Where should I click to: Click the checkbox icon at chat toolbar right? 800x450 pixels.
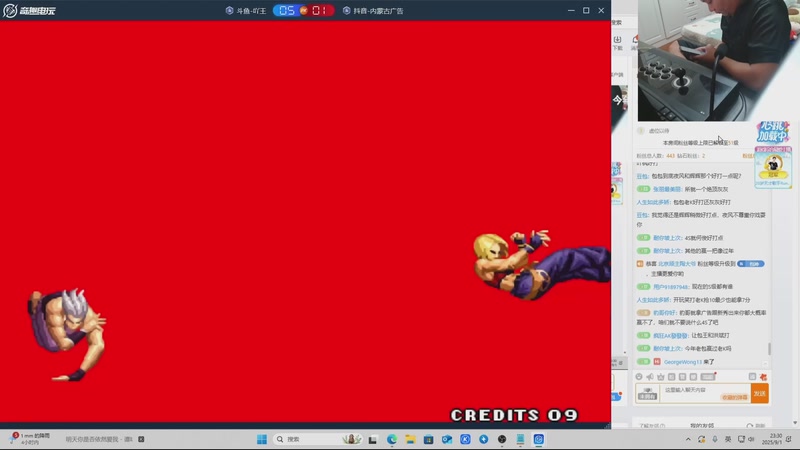coord(752,377)
